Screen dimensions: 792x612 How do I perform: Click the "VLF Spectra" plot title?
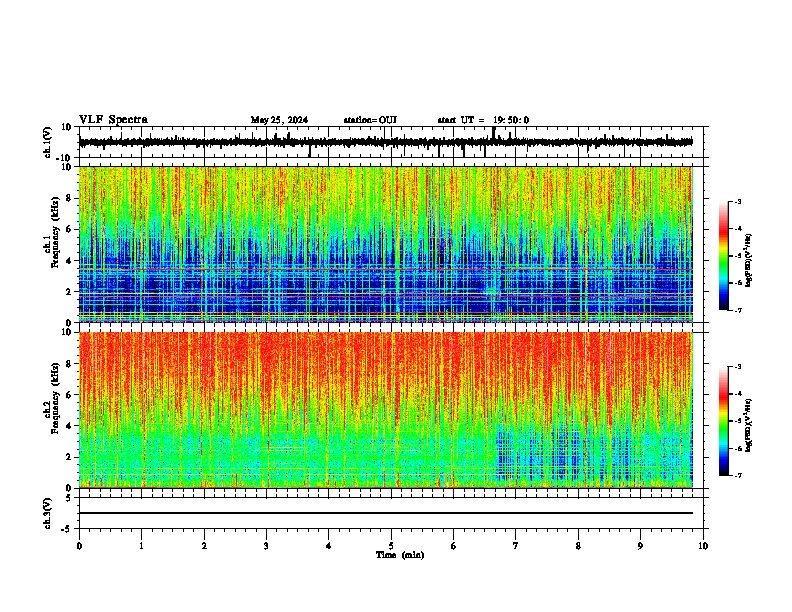pyautogui.click(x=113, y=120)
